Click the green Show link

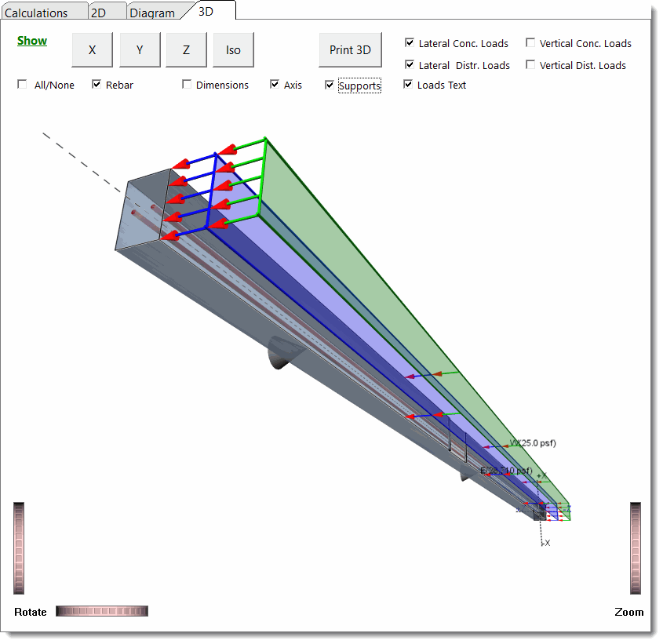(x=32, y=41)
